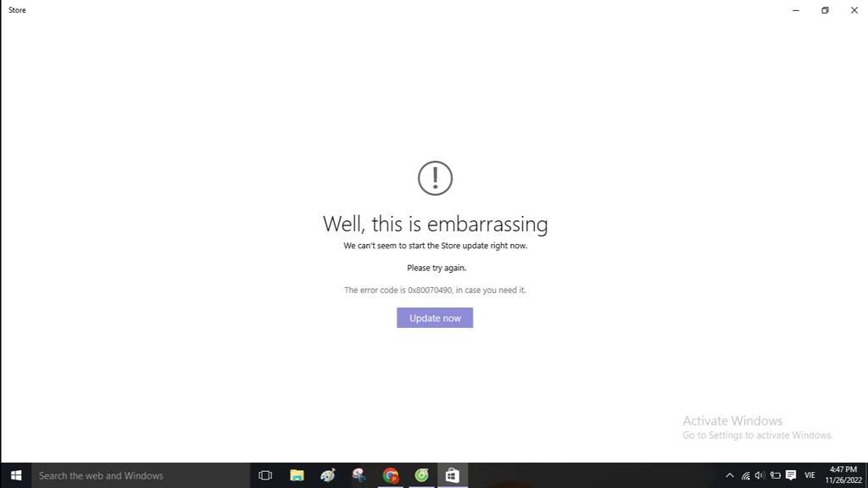The image size is (868, 488).
Task: Open the Windows Start menu
Action: point(15,475)
